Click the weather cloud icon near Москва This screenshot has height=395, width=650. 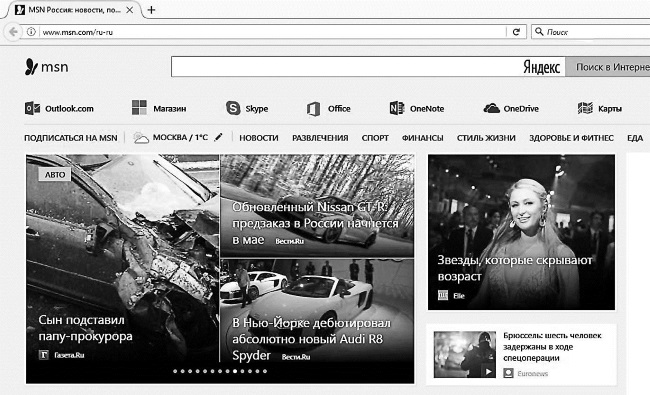click(141, 138)
